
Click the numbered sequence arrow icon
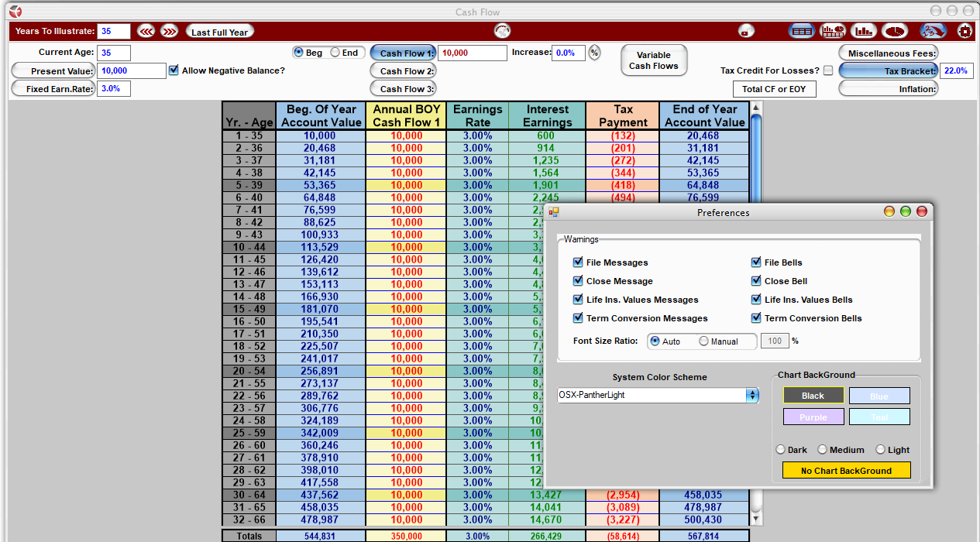933,31
